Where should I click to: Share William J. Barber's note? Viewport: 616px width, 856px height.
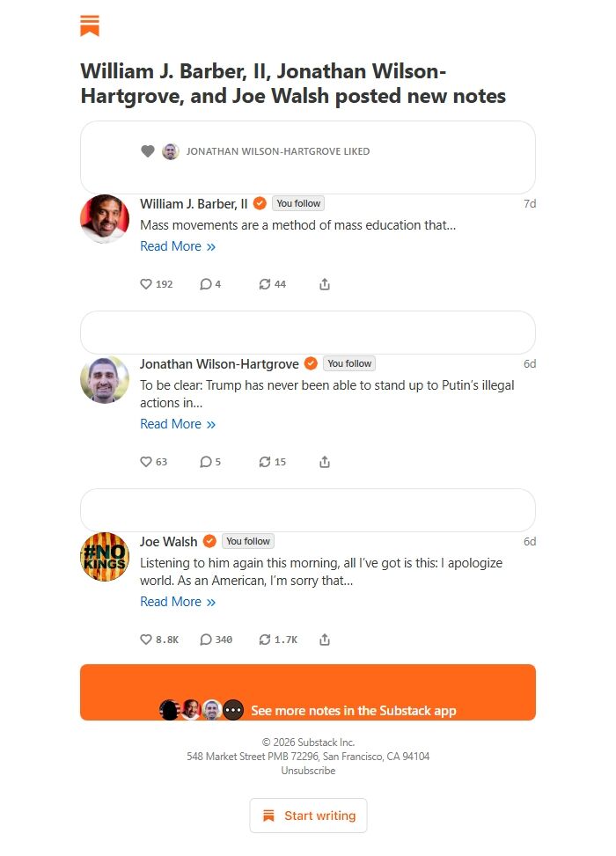[325, 284]
